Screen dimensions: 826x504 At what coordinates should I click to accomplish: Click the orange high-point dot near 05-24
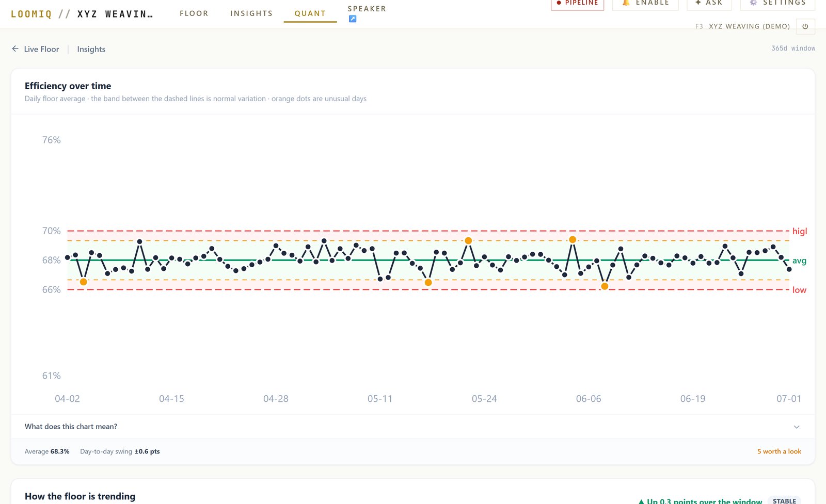[468, 240]
